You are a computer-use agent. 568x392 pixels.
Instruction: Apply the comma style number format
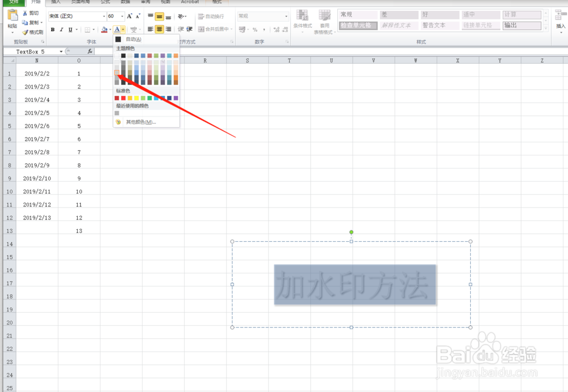tap(264, 29)
